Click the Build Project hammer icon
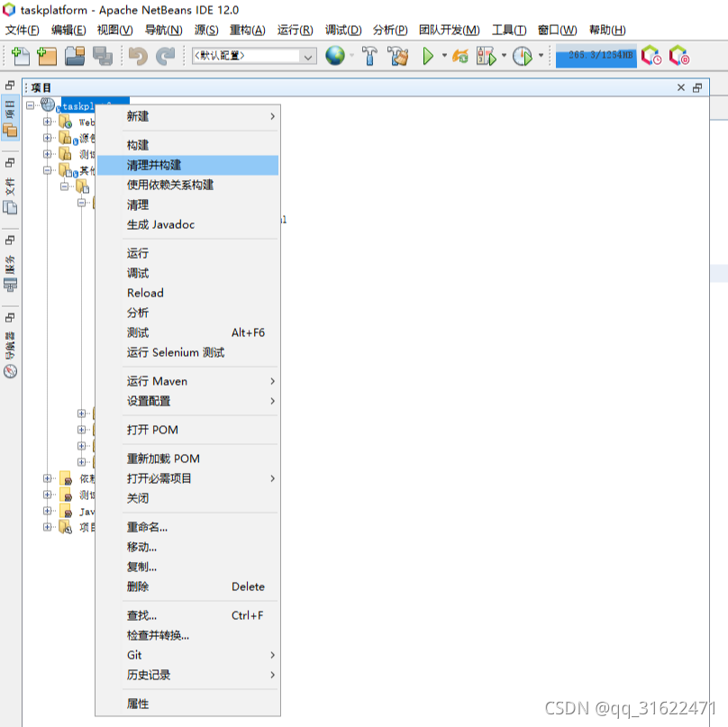This screenshot has height=727, width=728. coord(369,56)
